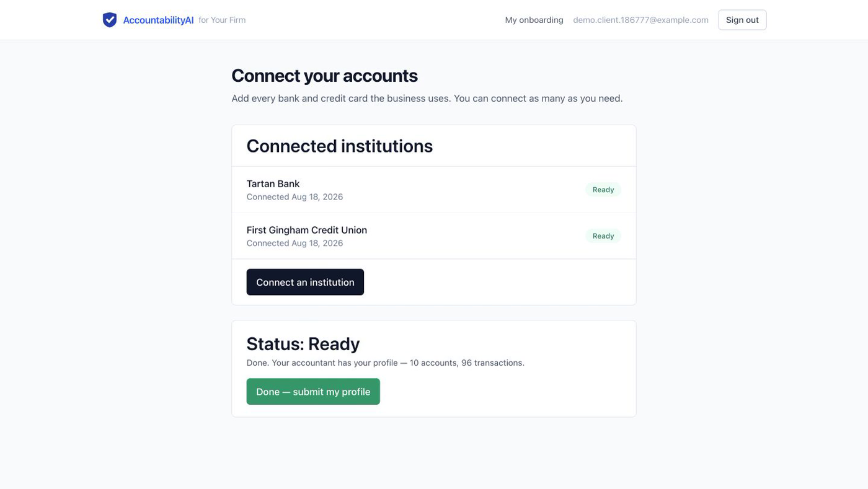This screenshot has height=489, width=868.
Task: Click the demo.client email address in header
Action: coord(640,20)
